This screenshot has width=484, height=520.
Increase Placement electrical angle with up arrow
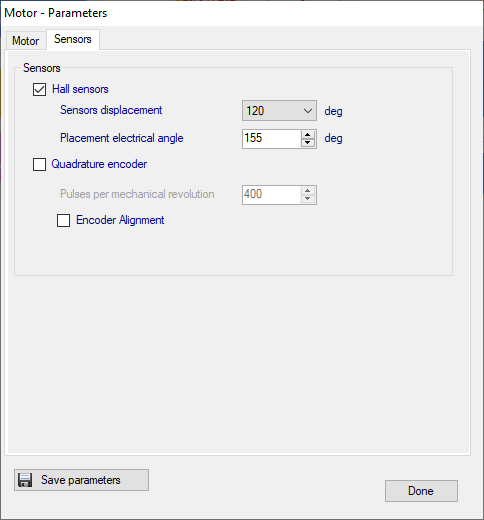[308, 135]
